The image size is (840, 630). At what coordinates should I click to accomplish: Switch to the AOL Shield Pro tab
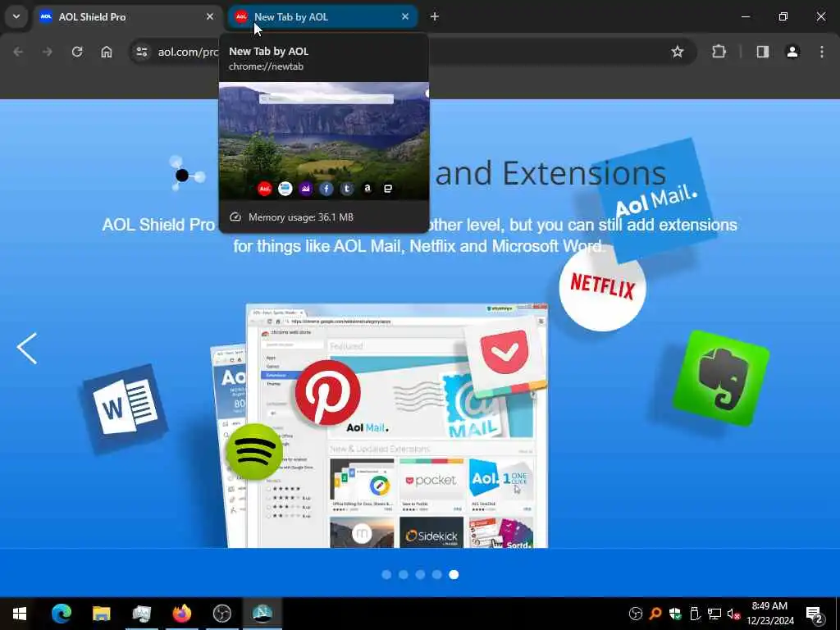(128, 16)
